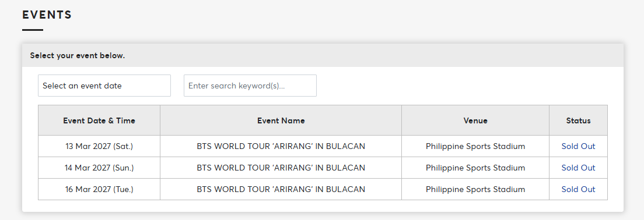Click event name in the 14 Mar row

click(281, 168)
